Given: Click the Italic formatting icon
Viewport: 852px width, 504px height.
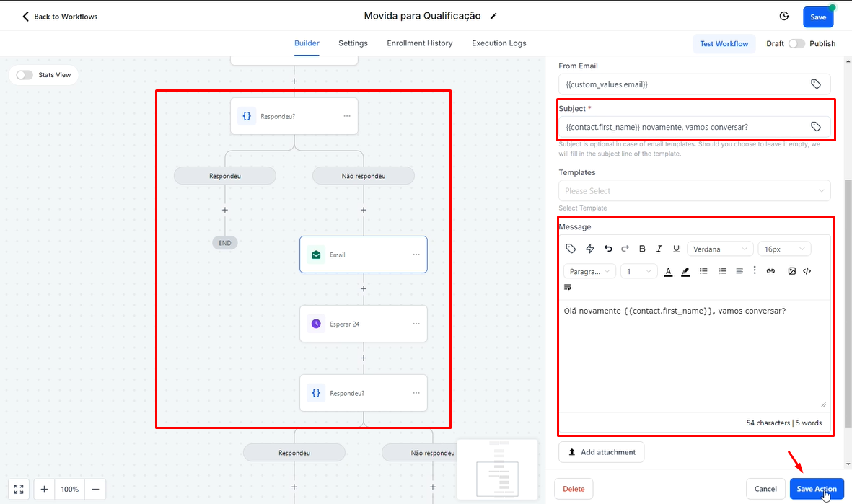Looking at the screenshot, I should coord(659,249).
